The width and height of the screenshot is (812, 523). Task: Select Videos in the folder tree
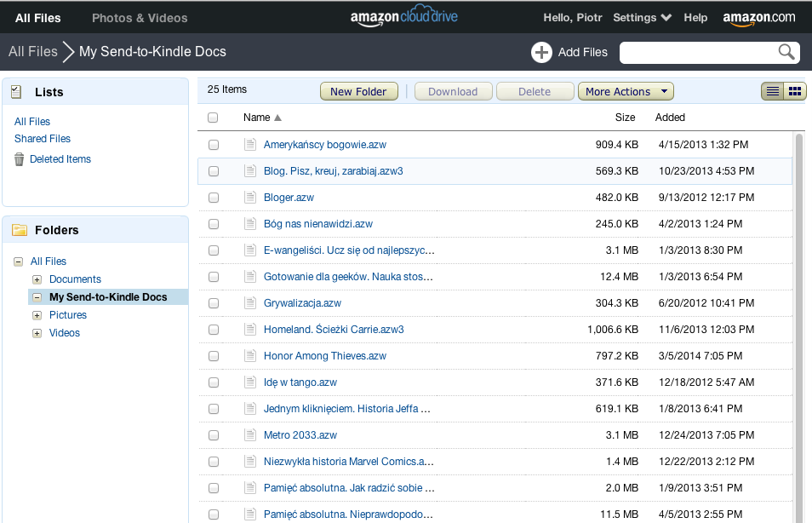pos(64,333)
